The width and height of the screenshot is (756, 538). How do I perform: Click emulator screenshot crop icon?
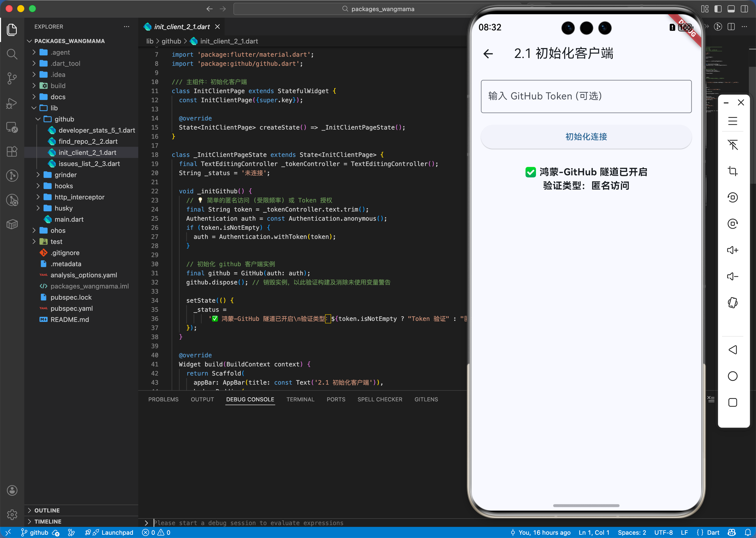coord(732,171)
